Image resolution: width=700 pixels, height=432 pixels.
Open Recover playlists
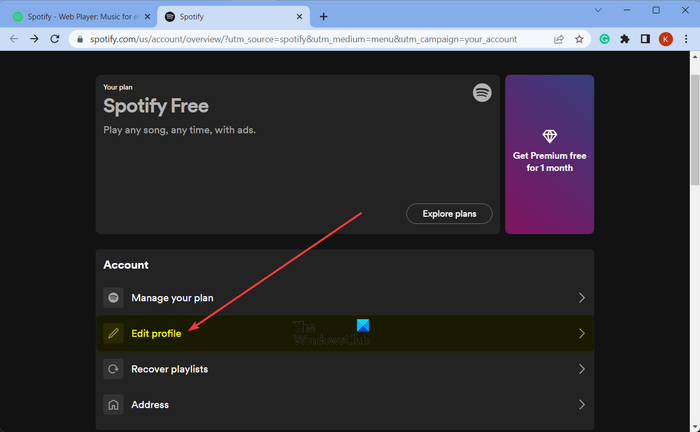coord(345,369)
